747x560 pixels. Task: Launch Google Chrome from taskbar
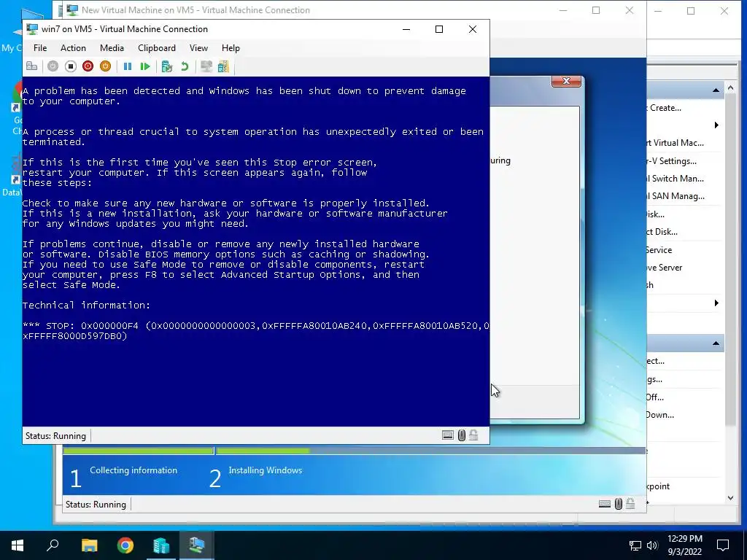pyautogui.click(x=125, y=545)
